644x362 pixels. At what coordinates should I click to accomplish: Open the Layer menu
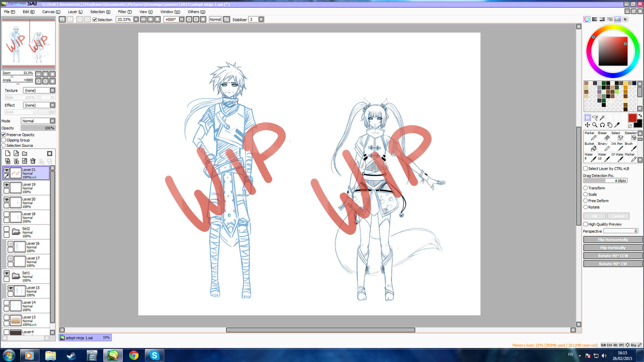(x=75, y=12)
